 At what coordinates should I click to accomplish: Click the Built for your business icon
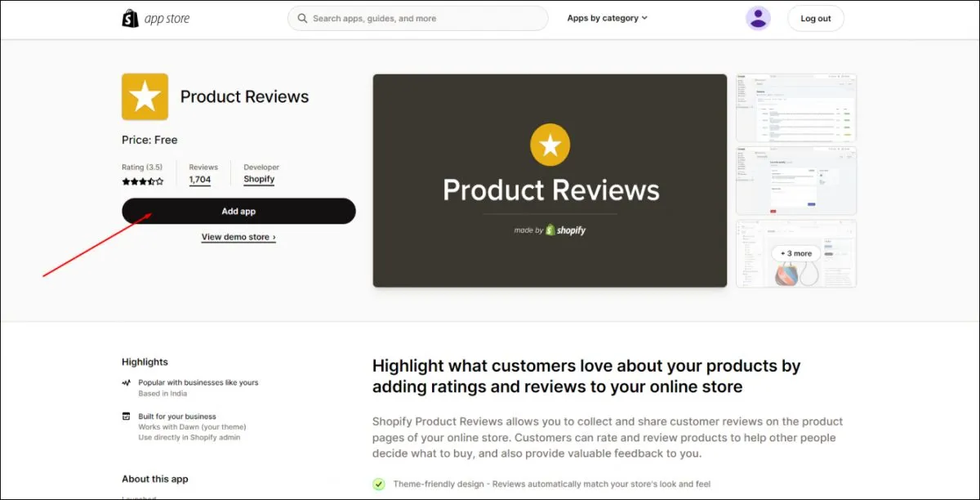(127, 416)
